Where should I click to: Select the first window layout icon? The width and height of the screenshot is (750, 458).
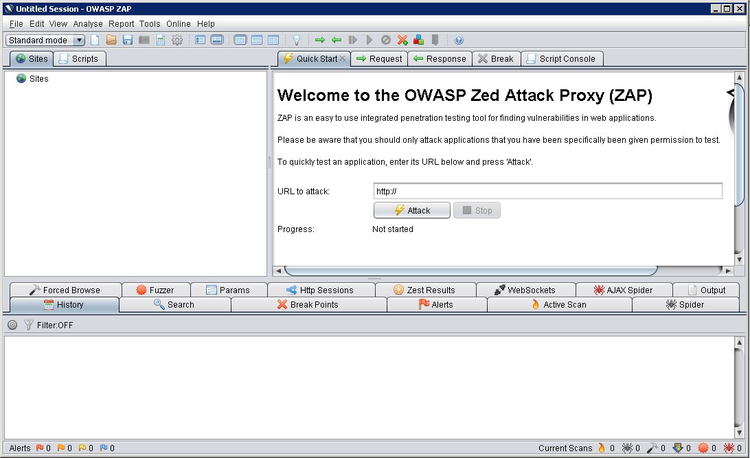pos(240,40)
